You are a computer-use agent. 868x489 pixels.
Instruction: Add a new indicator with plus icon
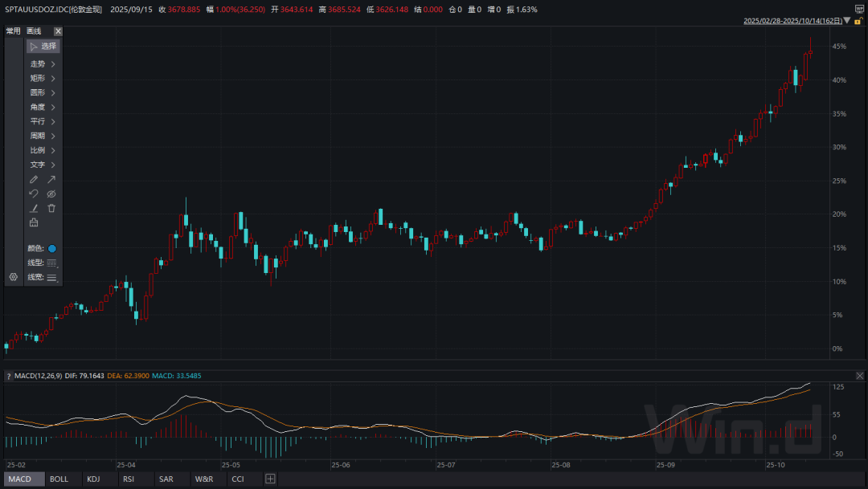coord(270,479)
